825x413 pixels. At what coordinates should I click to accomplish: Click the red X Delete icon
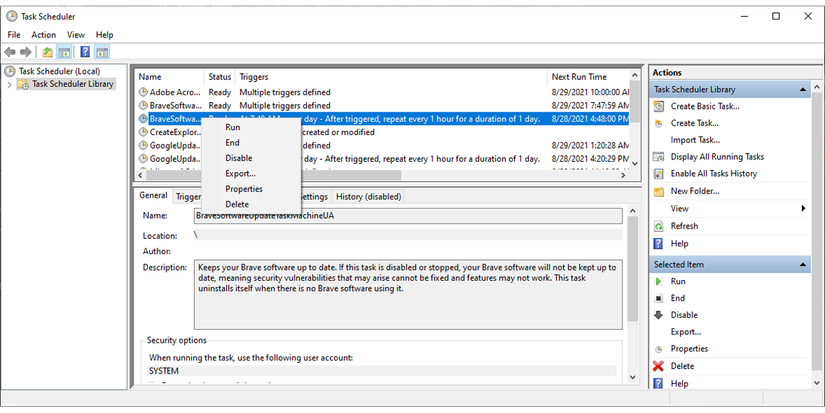[x=658, y=366]
